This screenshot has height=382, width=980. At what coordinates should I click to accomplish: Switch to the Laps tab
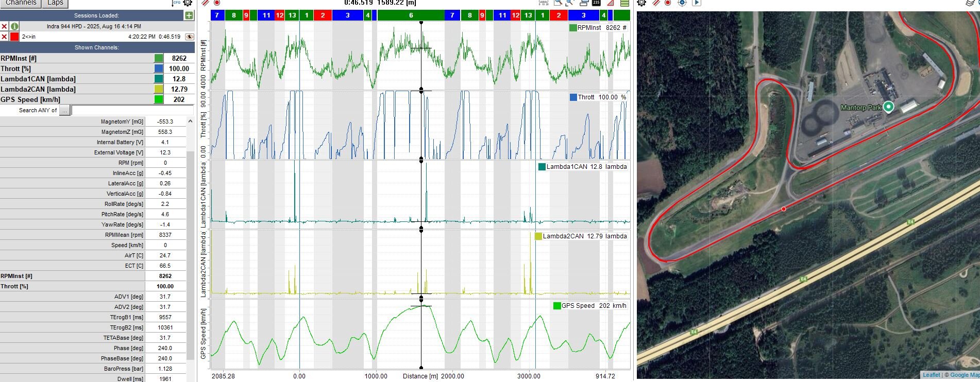[x=55, y=3]
